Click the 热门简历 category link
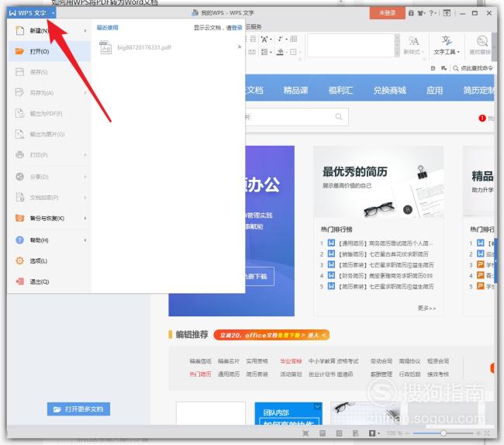This screenshot has width=504, height=445. [200, 374]
